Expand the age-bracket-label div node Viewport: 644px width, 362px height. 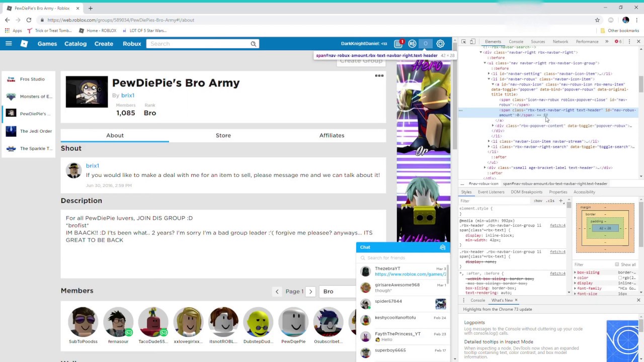coord(485,167)
